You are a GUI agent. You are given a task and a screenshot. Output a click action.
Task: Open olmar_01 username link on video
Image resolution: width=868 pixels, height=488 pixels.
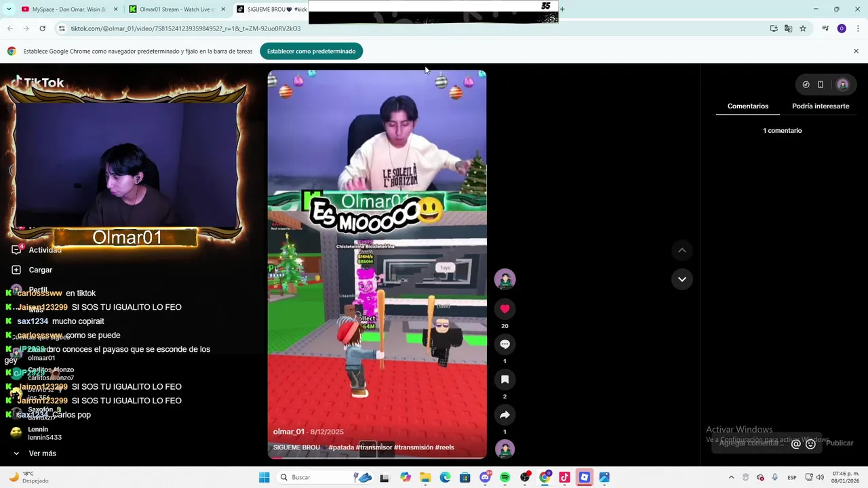(289, 432)
